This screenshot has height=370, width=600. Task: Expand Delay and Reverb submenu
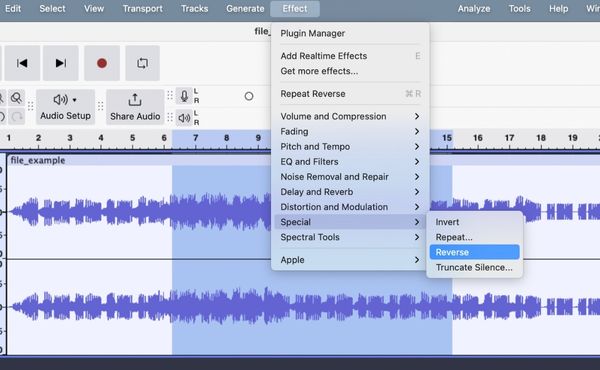[350, 192]
